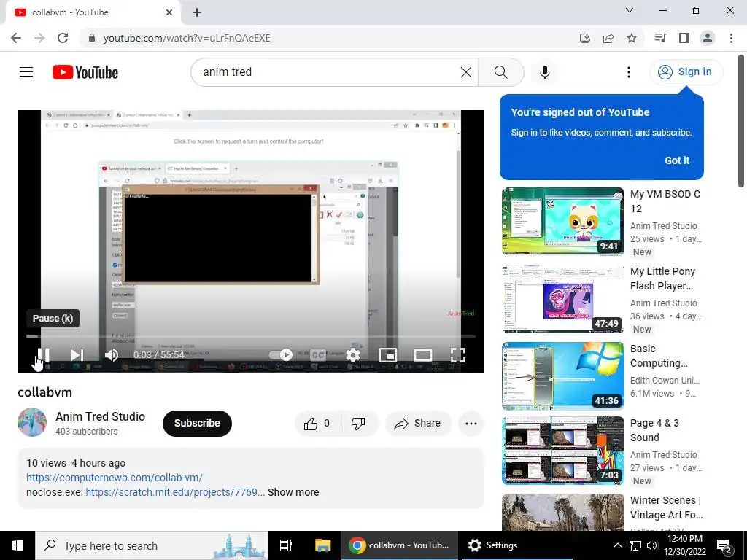Image resolution: width=747 pixels, height=560 pixels.
Task: Open the Chrome profile avatar
Action: [708, 38]
